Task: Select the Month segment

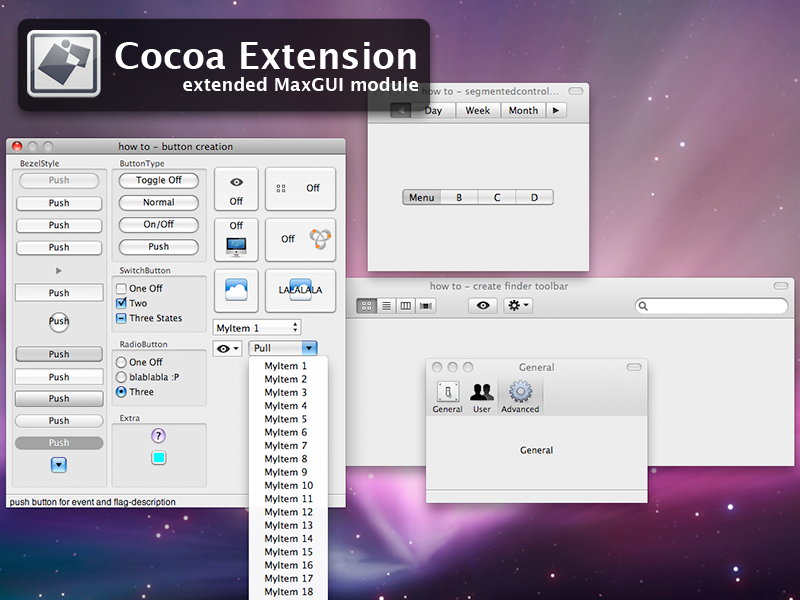Action: [x=523, y=110]
